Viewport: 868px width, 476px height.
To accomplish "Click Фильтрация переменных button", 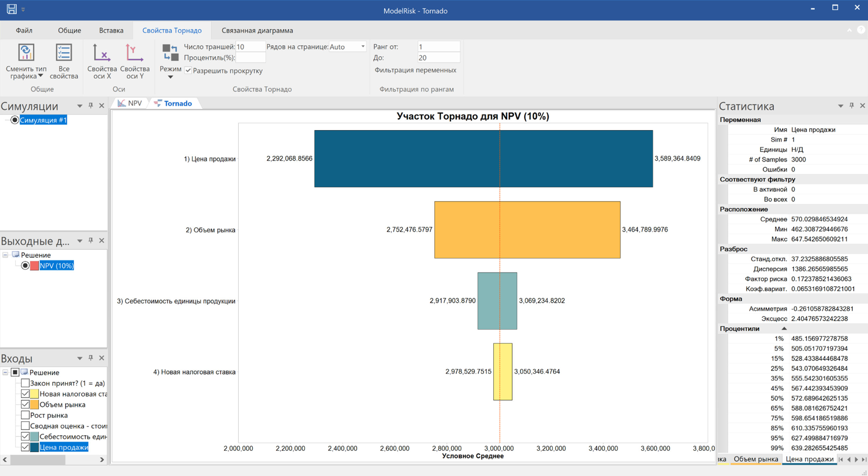I will click(x=415, y=70).
